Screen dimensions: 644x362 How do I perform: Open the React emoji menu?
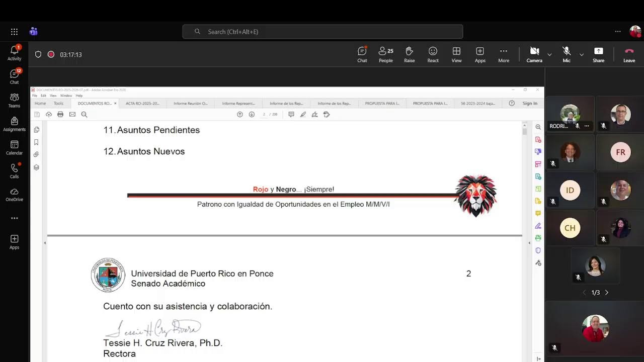click(433, 54)
